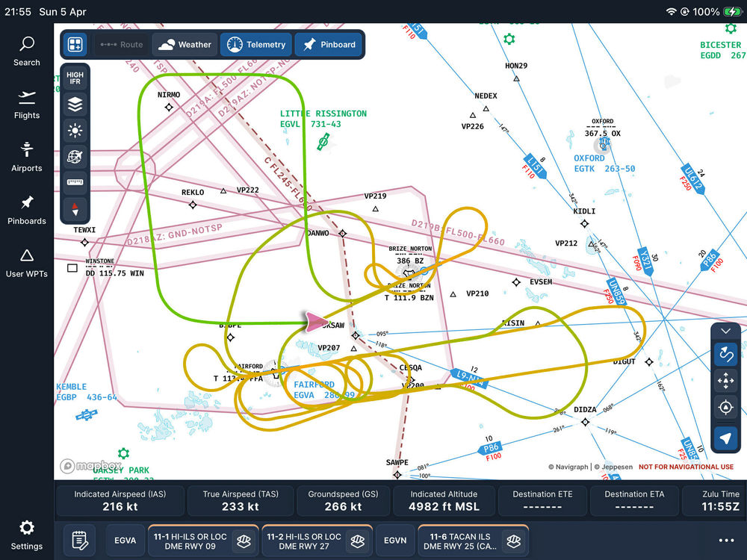Open the globe with airplane icon

pos(75,157)
